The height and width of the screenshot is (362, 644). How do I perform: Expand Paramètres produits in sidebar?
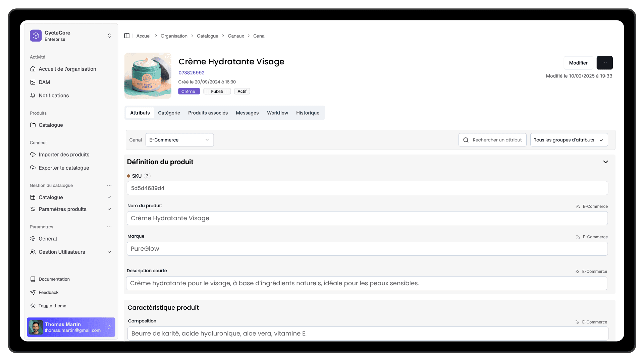[109, 209]
